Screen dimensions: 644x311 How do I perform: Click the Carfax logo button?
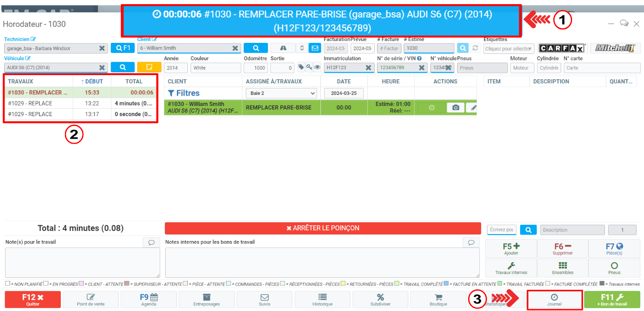point(562,48)
